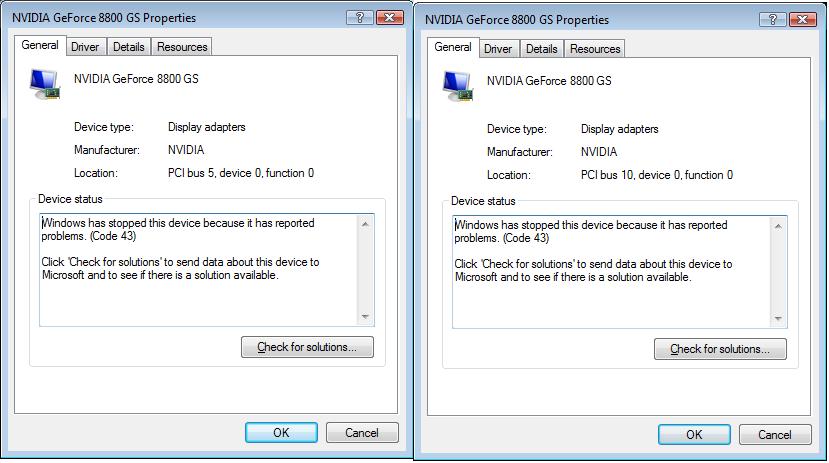Click 'PCI bus 5, device 0, function 0' text
The width and height of the screenshot is (829, 463).
(241, 173)
